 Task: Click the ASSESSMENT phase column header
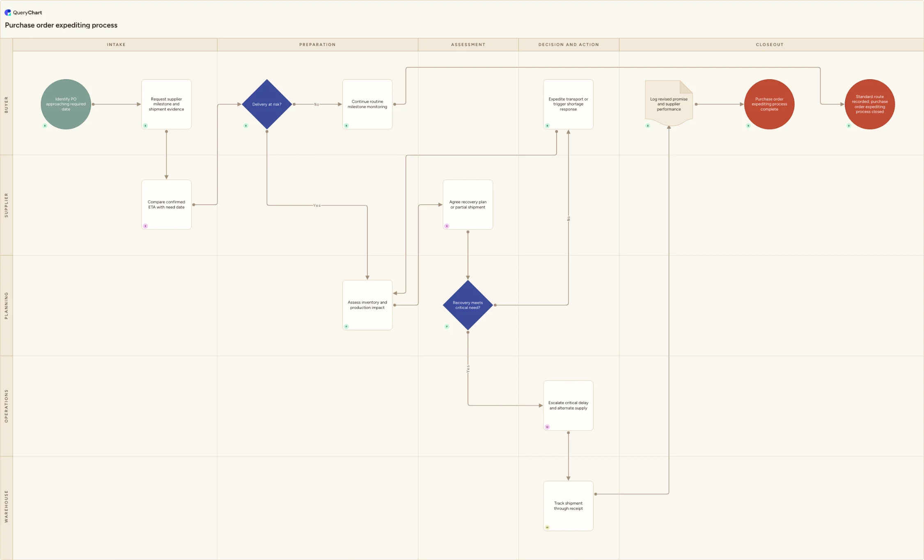(x=468, y=45)
